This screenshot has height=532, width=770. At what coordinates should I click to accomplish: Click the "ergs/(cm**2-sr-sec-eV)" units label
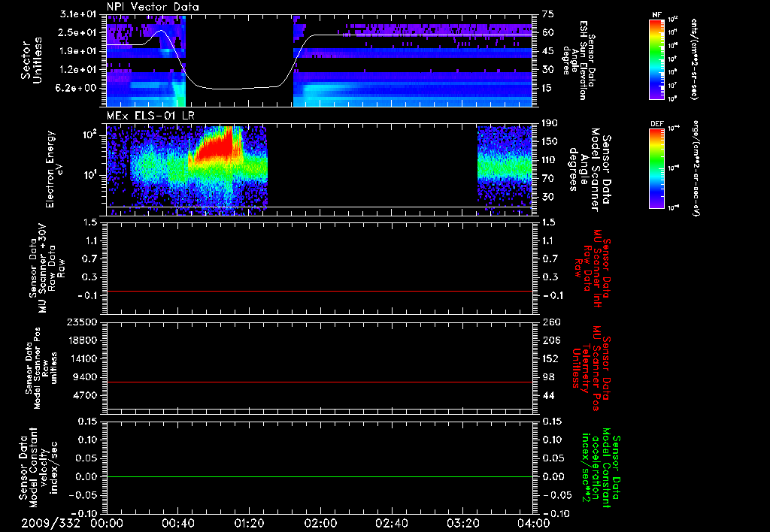tap(696, 168)
